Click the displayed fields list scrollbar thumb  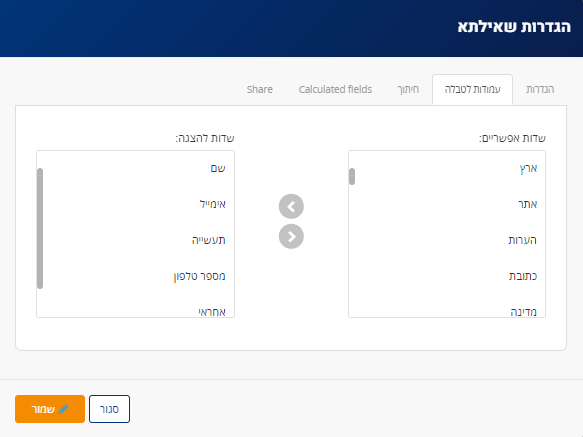40,228
